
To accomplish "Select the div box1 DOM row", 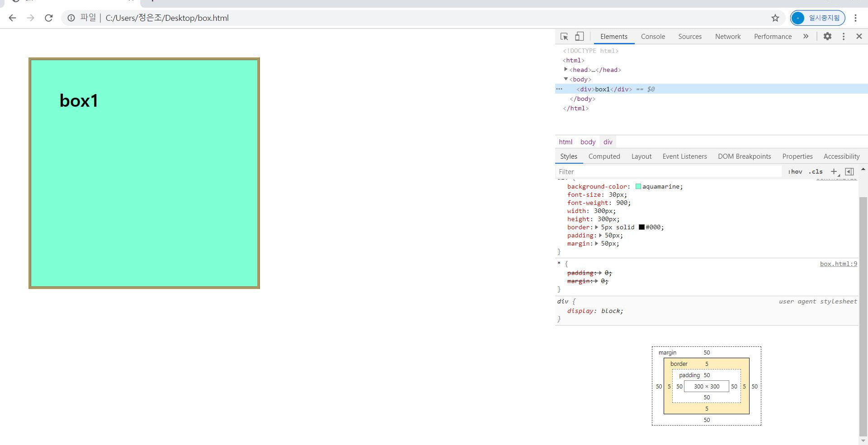I will click(712, 89).
